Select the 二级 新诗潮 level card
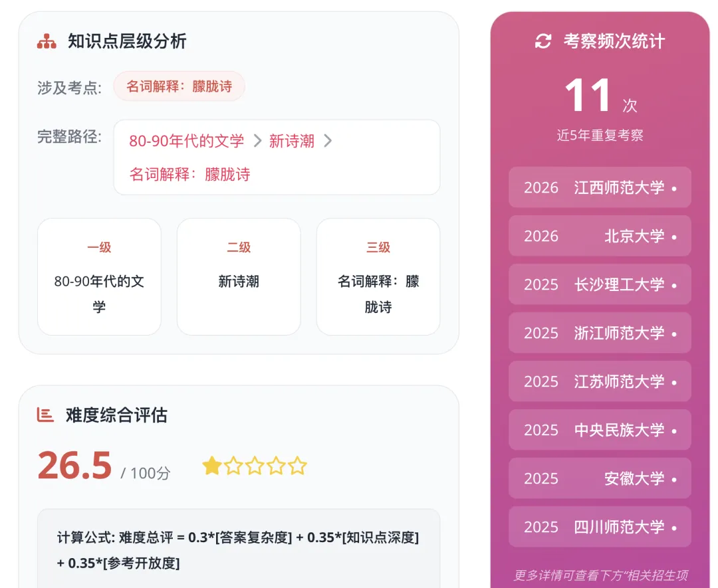 click(239, 277)
